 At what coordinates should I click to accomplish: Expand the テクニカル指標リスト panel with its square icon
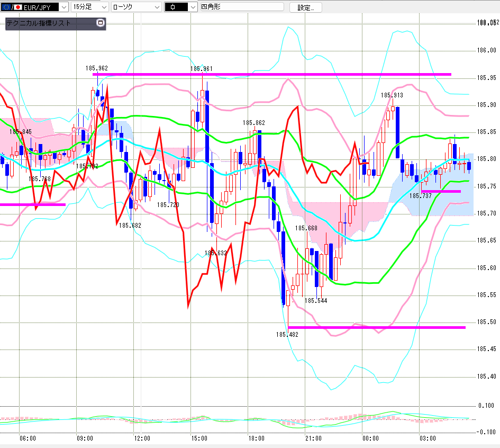101,23
